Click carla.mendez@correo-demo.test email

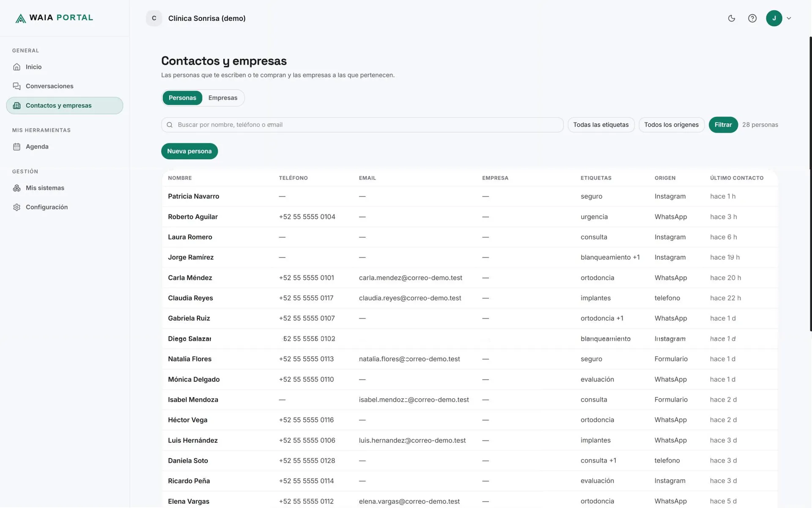click(410, 278)
